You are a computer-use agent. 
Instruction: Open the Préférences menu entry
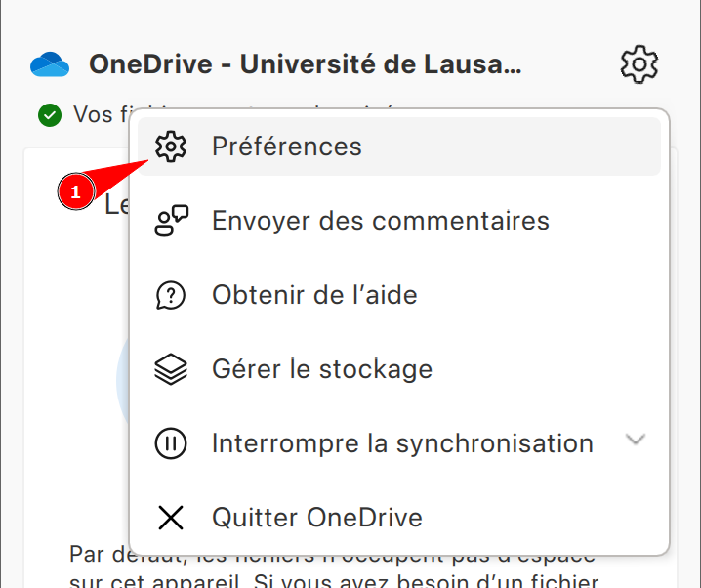point(287,147)
